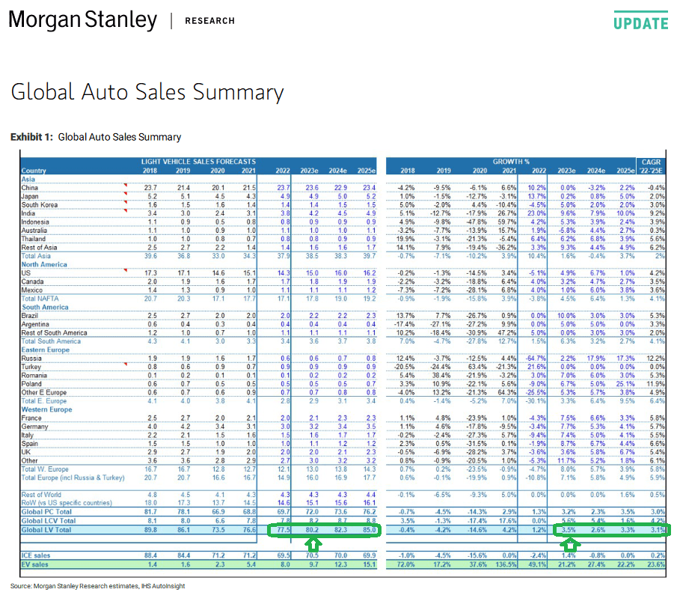This screenshot has height=616, width=680.
Task: Select the Italy row label
Action: (x=28, y=435)
